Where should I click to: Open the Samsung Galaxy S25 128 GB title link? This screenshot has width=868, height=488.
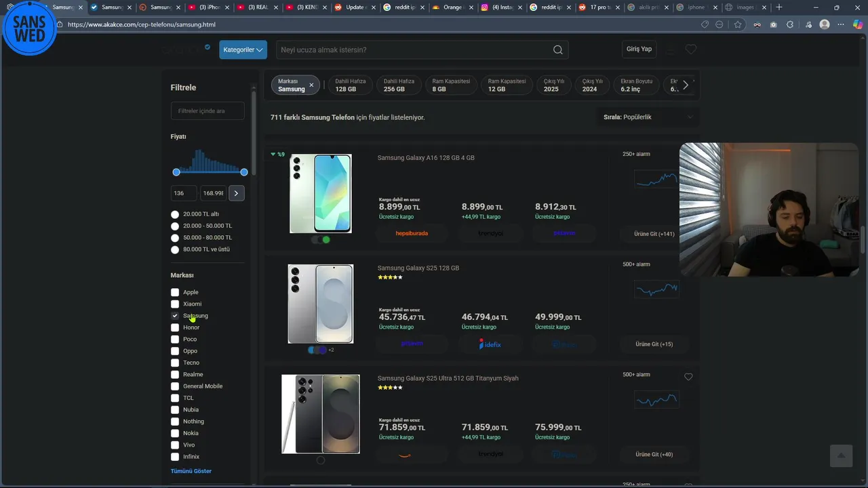pos(418,268)
